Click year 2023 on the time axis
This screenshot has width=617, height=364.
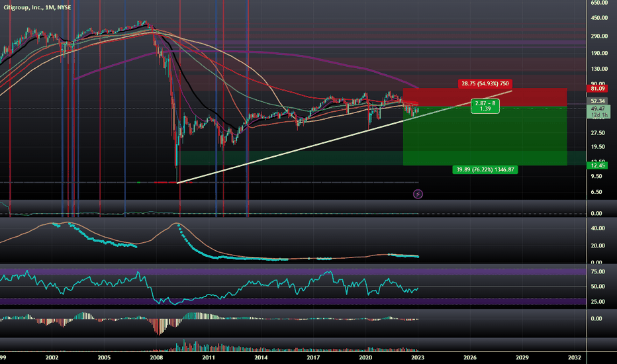[418, 357]
